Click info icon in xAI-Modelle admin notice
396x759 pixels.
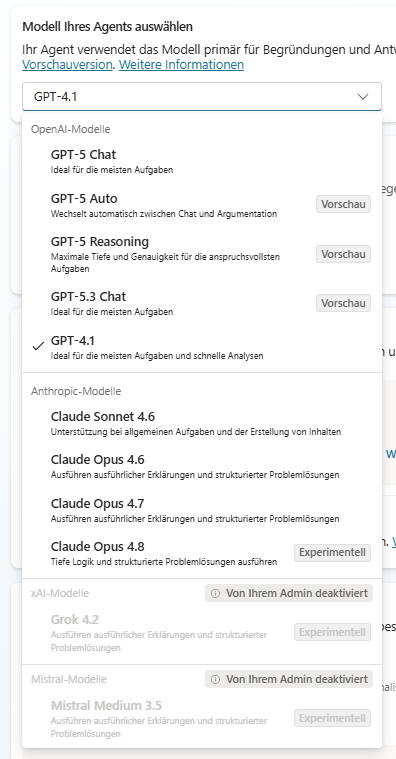216,593
